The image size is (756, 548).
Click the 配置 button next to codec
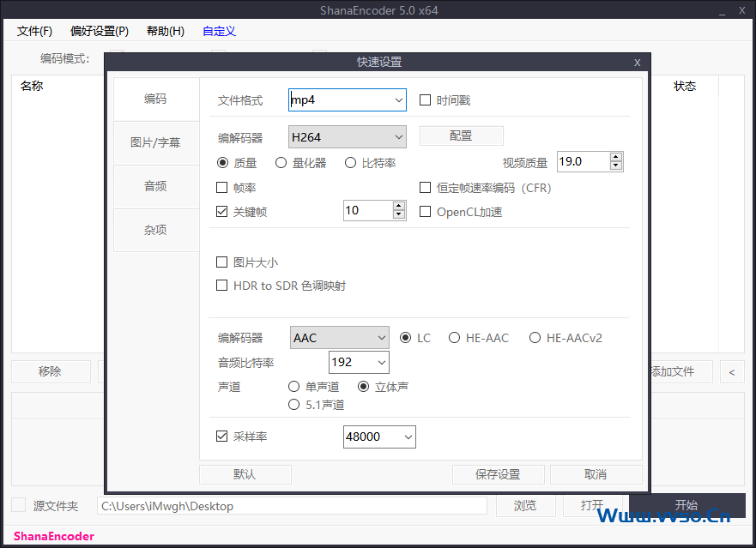pyautogui.click(x=461, y=135)
